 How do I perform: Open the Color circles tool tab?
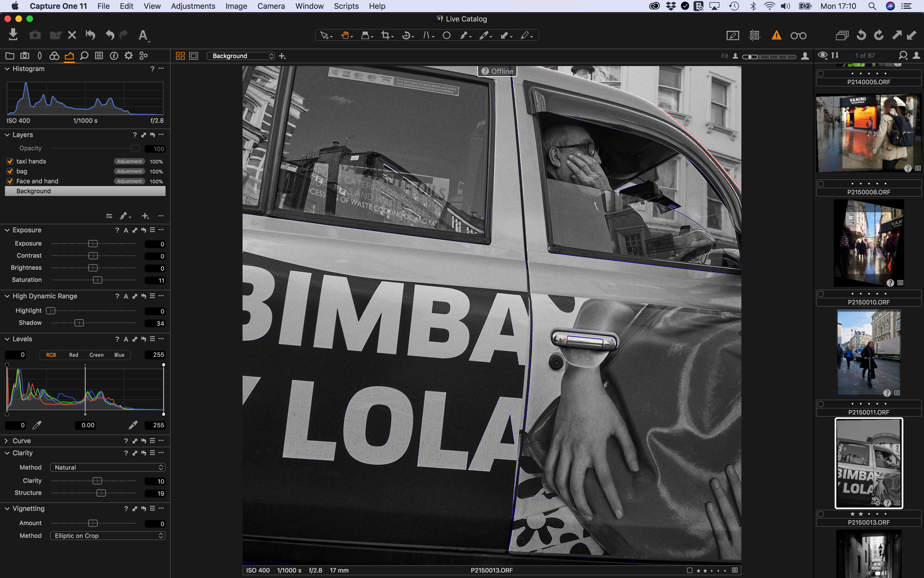pos(54,56)
